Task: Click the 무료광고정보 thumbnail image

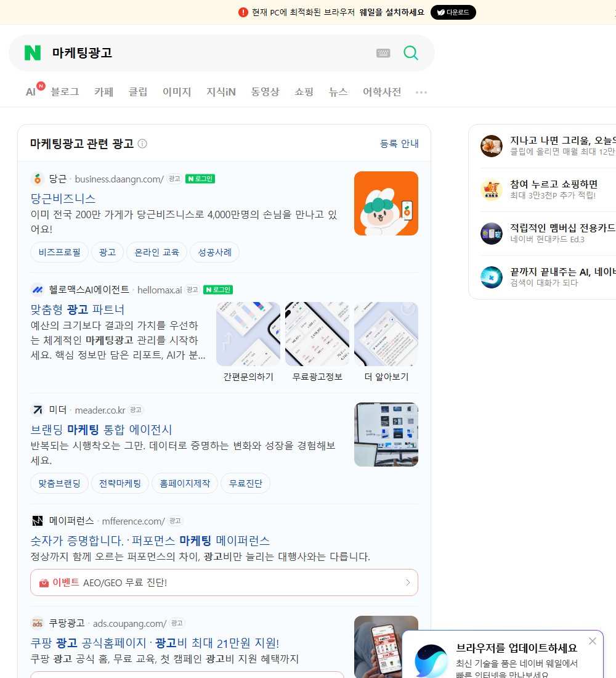Action: tap(317, 334)
